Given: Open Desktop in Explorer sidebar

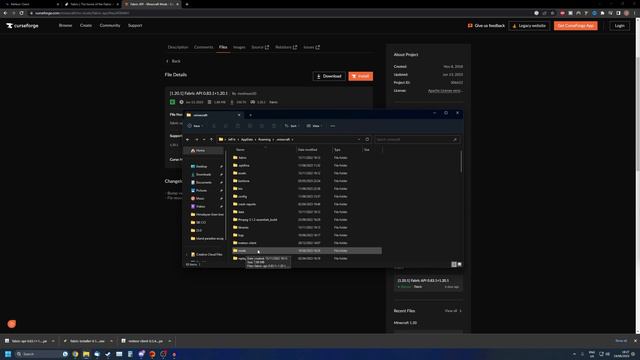Looking at the screenshot, I should pyautogui.click(x=201, y=167).
